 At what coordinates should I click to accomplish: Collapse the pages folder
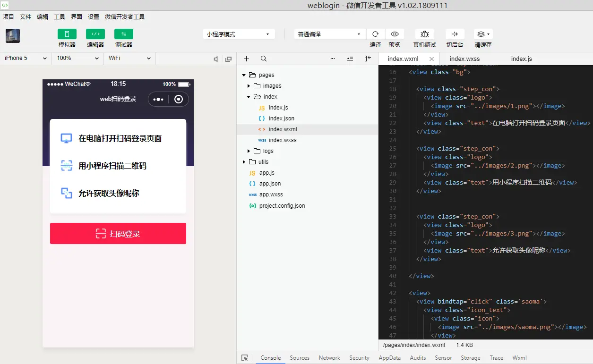coord(244,75)
